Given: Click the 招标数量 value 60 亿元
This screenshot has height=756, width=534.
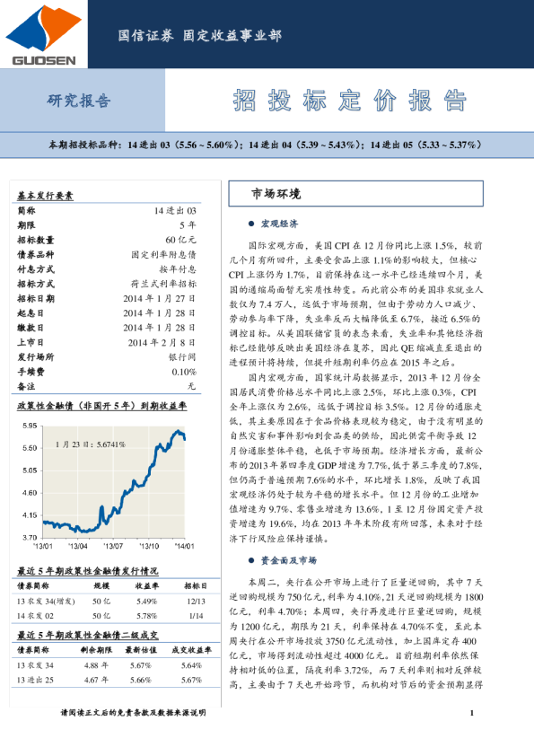Looking at the screenshot, I should point(180,240).
